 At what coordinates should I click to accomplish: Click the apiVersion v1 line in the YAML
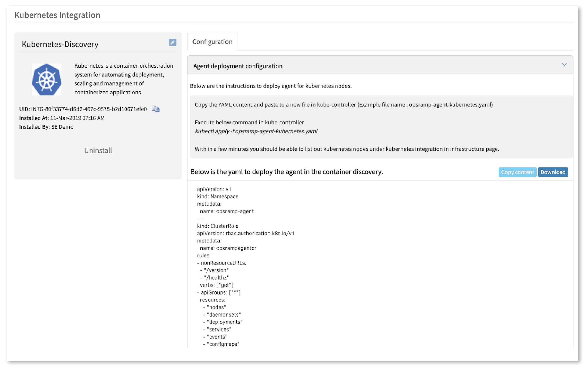point(214,189)
